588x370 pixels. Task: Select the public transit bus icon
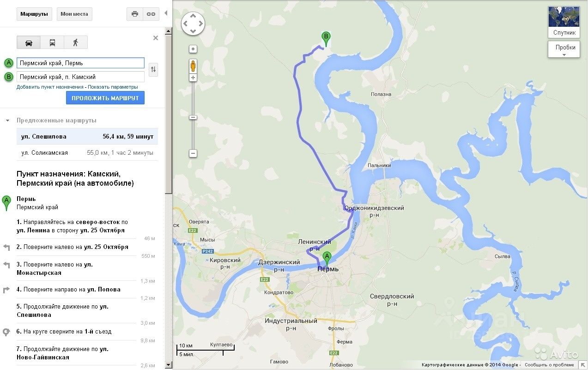(52, 42)
